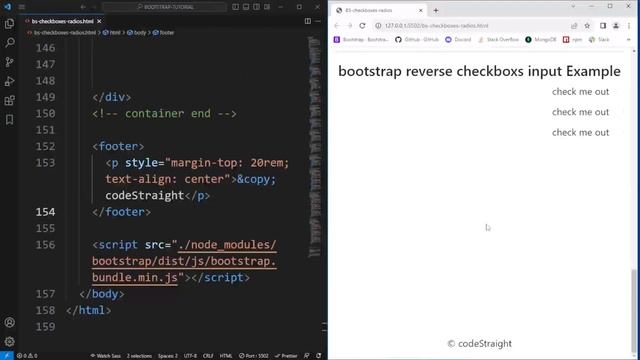Click Watch Sass in status bar
The width and height of the screenshot is (640, 360).
tap(105, 356)
